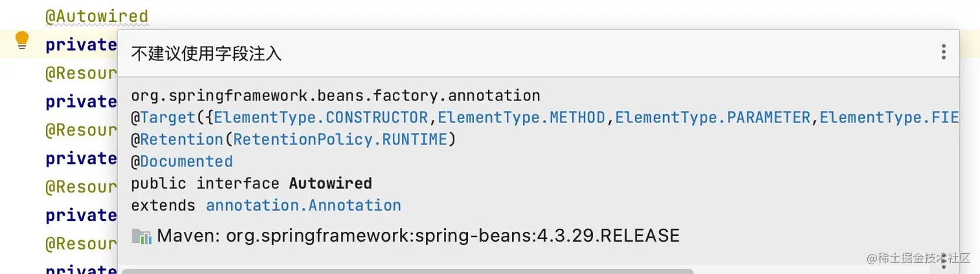Click the first @Resource annotation in the editor
This screenshot has height=274, width=980.
click(x=81, y=73)
